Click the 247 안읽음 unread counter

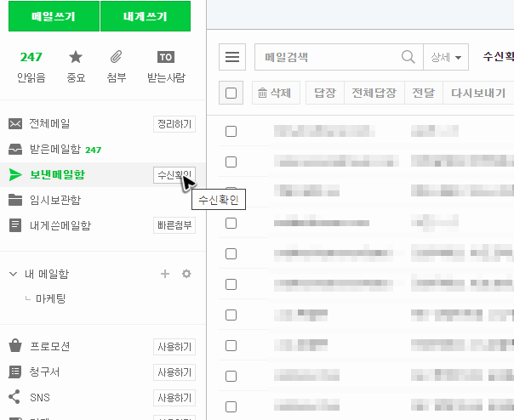31,57
